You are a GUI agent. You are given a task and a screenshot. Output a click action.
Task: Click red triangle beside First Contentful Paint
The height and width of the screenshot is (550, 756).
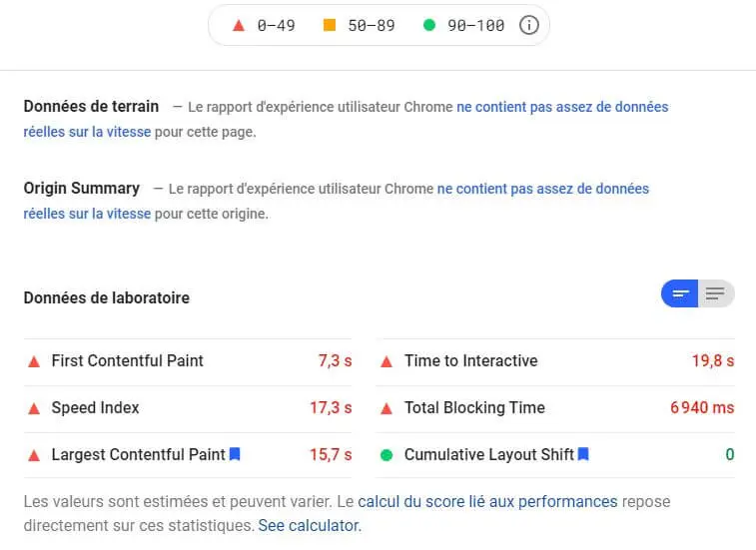tap(34, 361)
